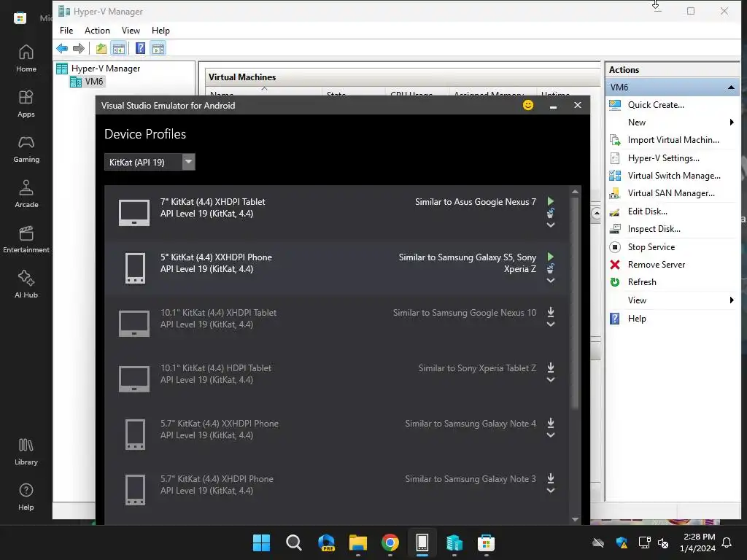Click Stop Service action
This screenshot has width=747, height=560.
coord(651,247)
